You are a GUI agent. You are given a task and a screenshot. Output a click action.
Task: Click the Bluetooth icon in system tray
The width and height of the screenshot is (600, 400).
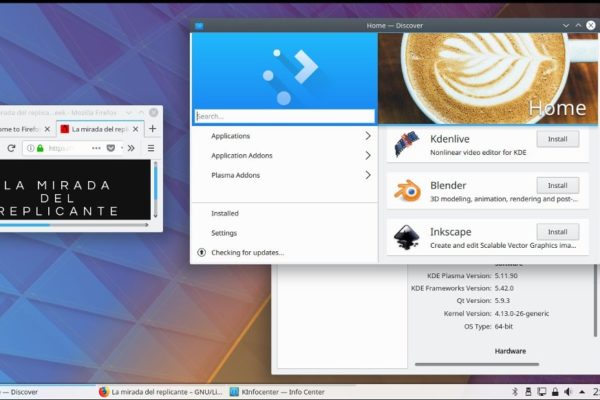point(515,392)
